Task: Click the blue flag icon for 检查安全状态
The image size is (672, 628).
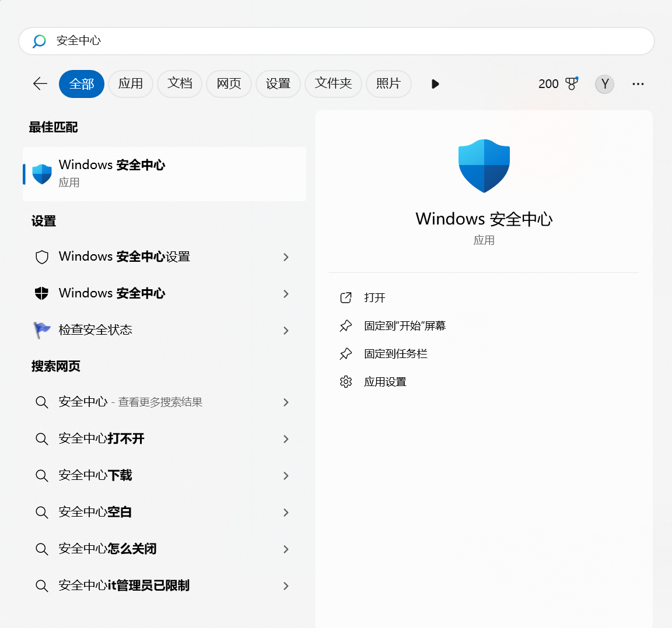Action: (x=41, y=330)
